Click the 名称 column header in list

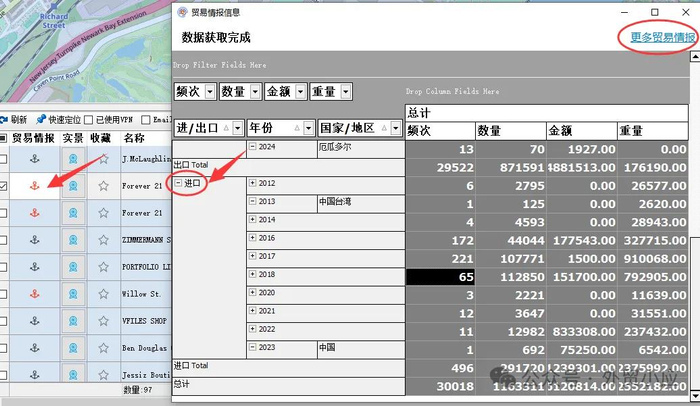(x=146, y=138)
